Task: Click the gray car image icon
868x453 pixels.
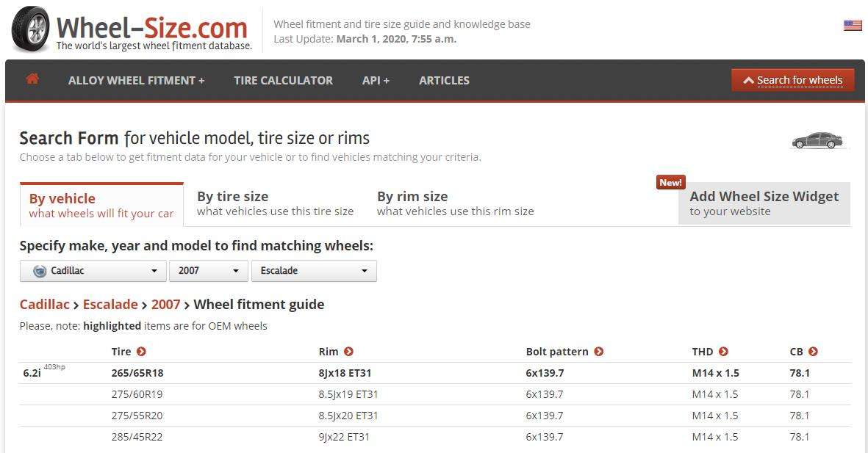Action: [x=817, y=141]
